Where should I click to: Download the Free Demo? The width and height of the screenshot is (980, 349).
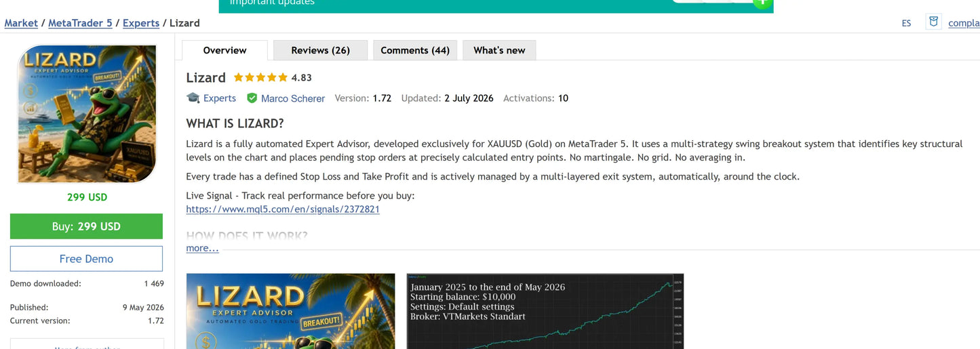(x=86, y=259)
